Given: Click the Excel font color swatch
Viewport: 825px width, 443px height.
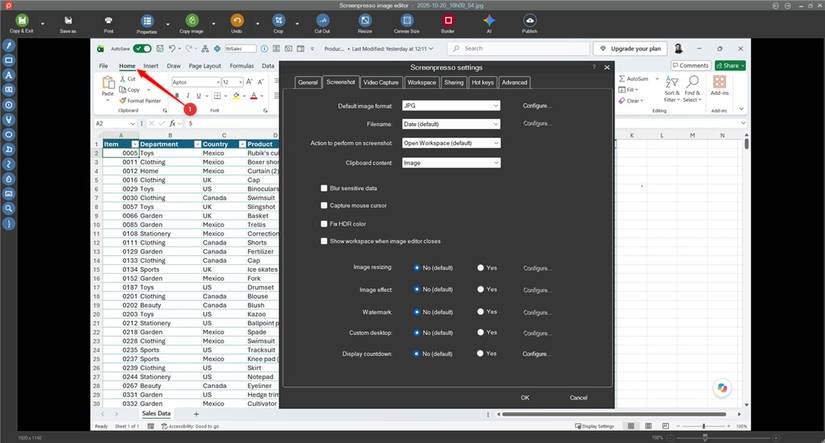Looking at the screenshot, I should click(254, 96).
